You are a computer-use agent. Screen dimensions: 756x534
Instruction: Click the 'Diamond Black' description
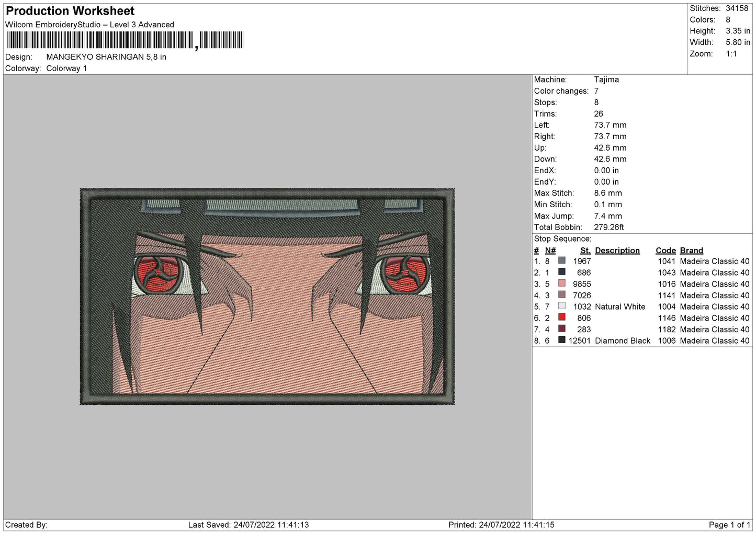tap(623, 341)
